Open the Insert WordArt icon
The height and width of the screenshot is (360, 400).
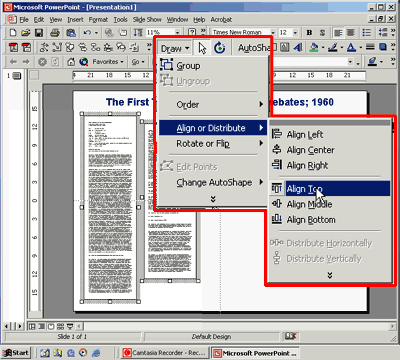[298, 47]
